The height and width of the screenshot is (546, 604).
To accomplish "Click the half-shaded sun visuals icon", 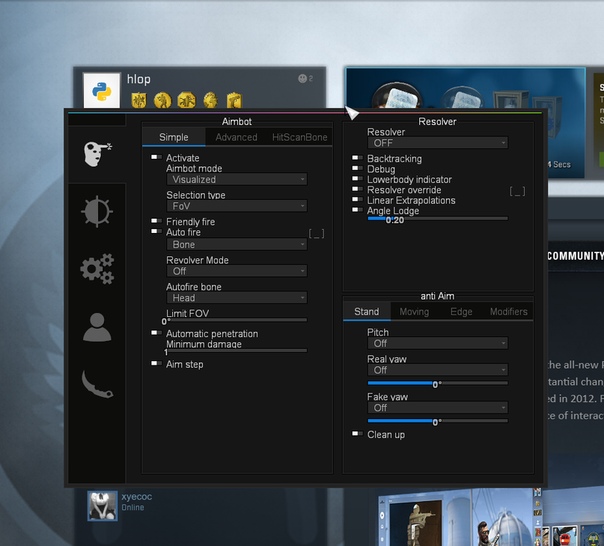I will 97,211.
